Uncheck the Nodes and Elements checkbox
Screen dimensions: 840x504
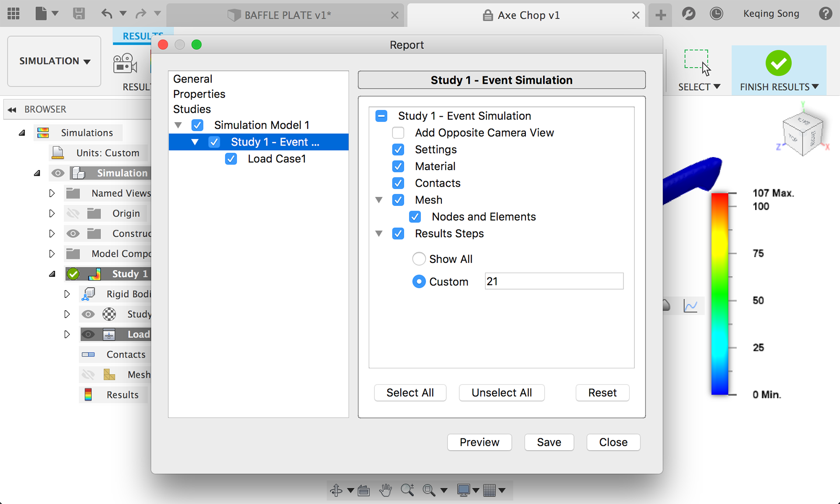point(415,217)
